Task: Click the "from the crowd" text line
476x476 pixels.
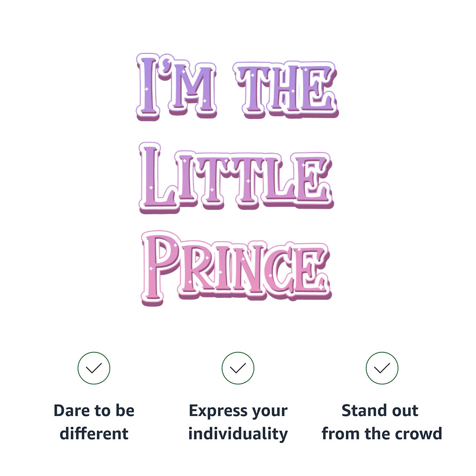Action: [382, 434]
